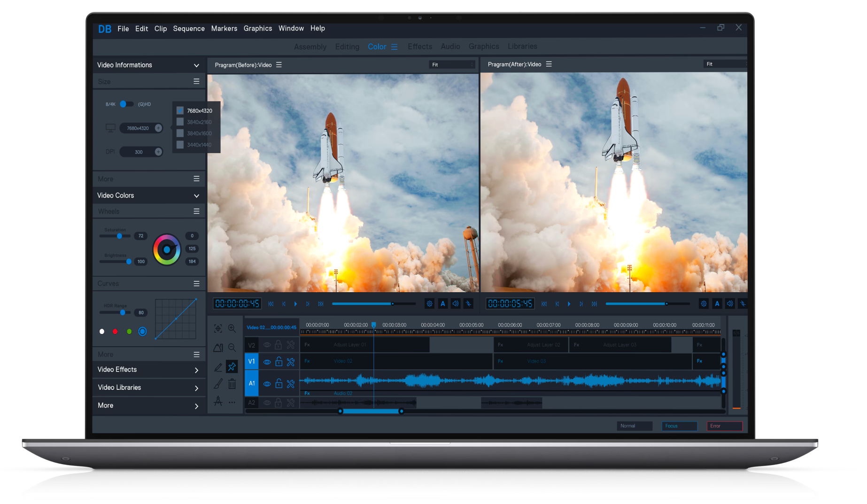Collapse the Video Informations panel
This screenshot has width=867, height=504.
(196, 65)
